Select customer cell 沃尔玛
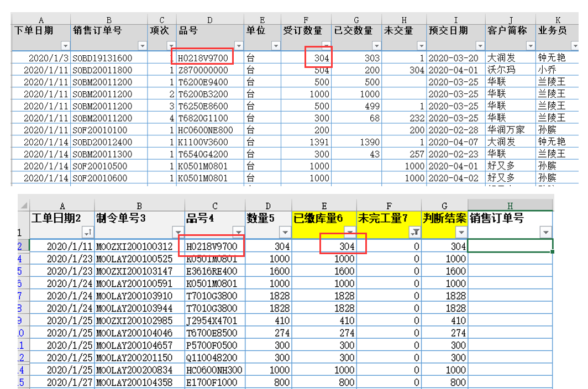This screenshot has width=588, height=389. pyautogui.click(x=511, y=70)
